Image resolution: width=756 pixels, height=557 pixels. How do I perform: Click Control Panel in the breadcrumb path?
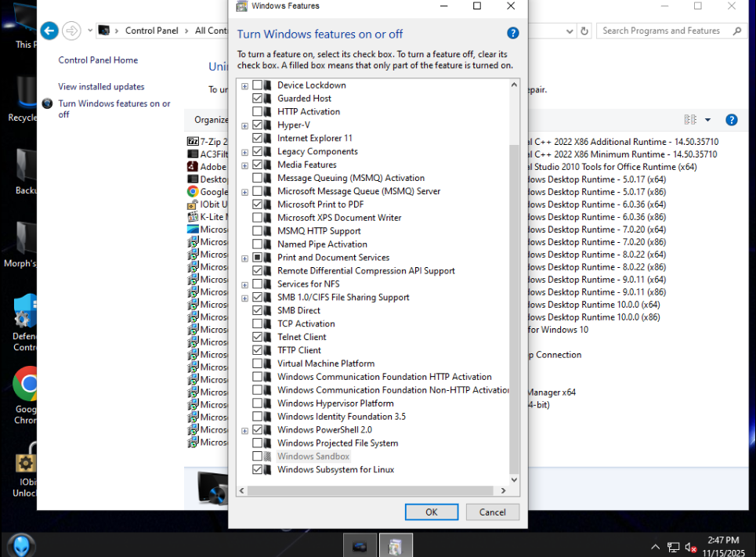151,31
